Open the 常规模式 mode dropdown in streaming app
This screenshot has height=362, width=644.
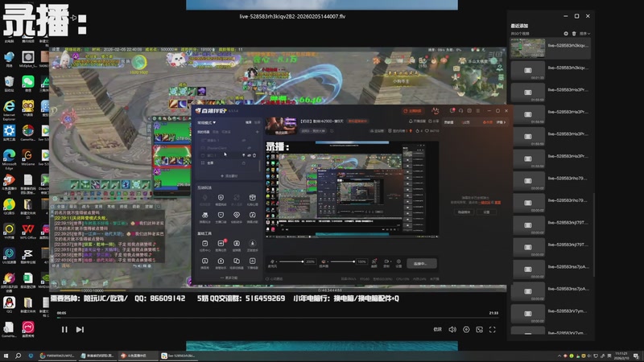tap(207, 123)
